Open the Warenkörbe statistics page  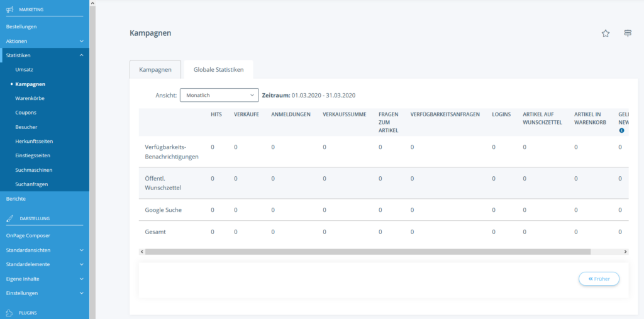(30, 98)
